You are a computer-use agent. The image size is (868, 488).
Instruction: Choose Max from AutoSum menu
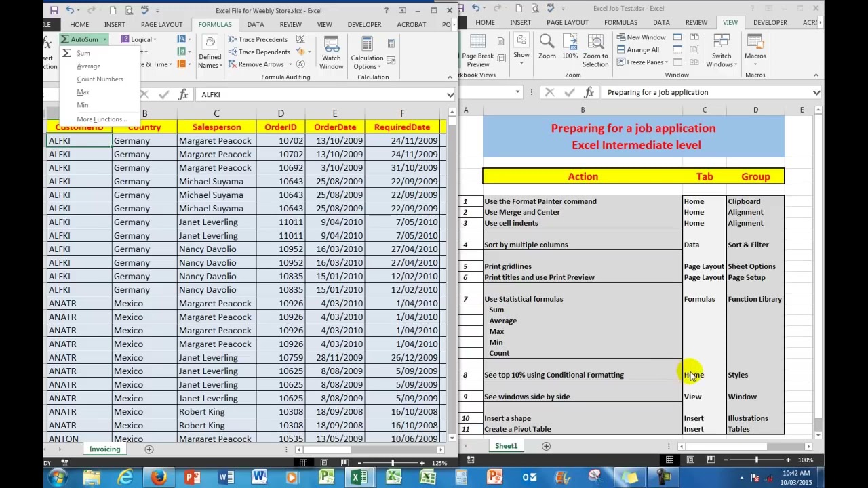click(83, 91)
